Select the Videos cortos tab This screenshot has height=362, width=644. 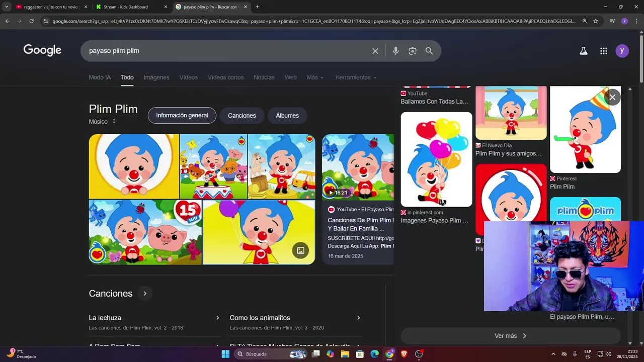(x=225, y=77)
